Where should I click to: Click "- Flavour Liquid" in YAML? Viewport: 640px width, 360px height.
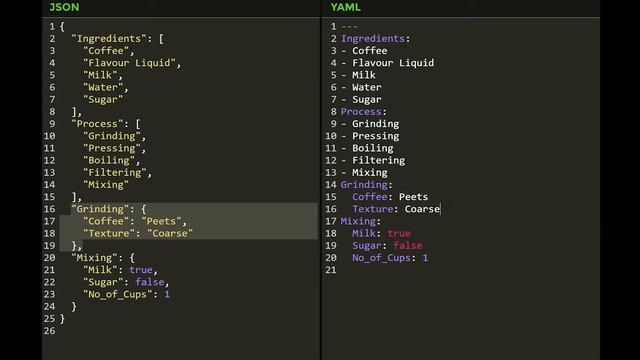coord(387,63)
